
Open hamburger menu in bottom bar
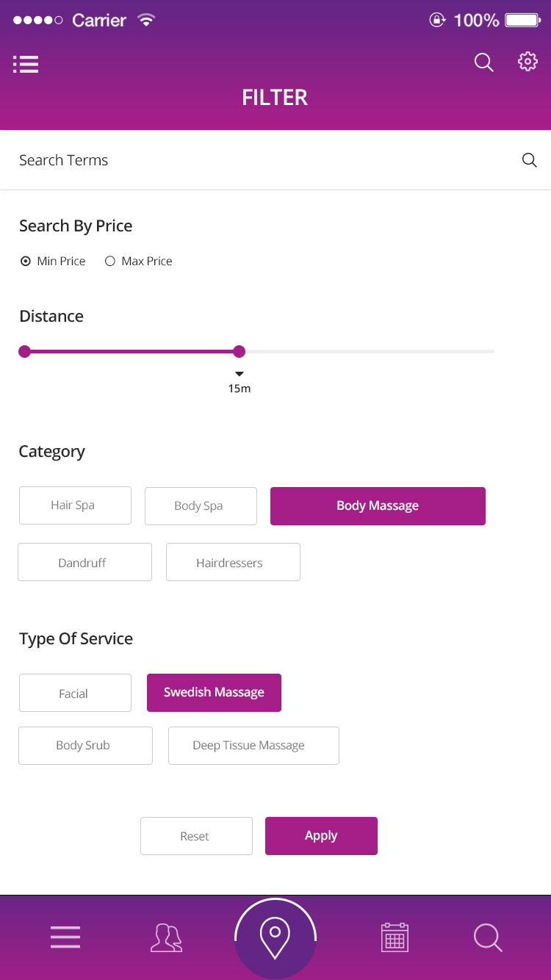pos(65,937)
